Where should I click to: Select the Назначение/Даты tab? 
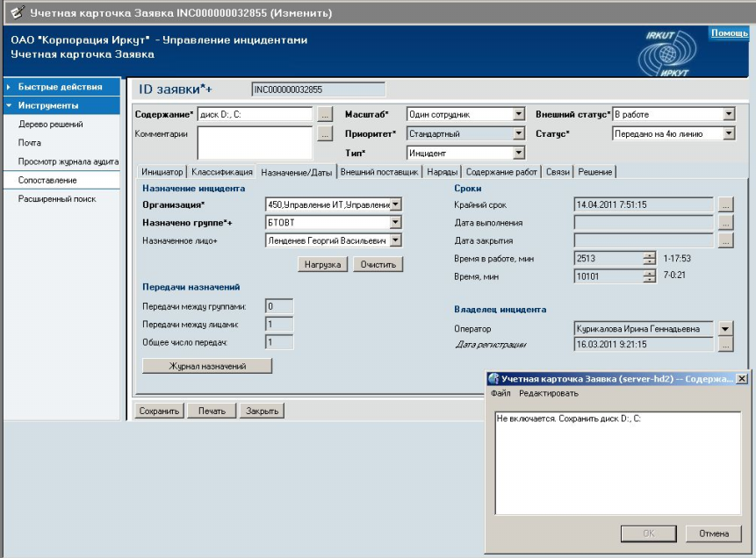[297, 172]
